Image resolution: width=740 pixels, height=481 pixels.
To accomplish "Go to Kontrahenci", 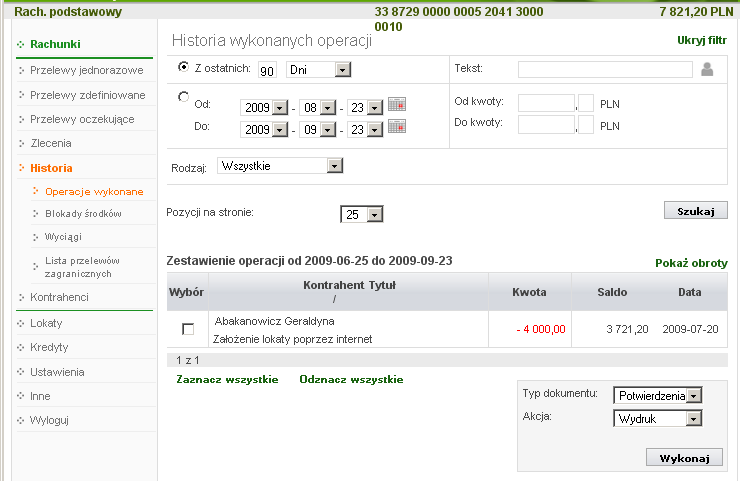I will [x=59, y=297].
